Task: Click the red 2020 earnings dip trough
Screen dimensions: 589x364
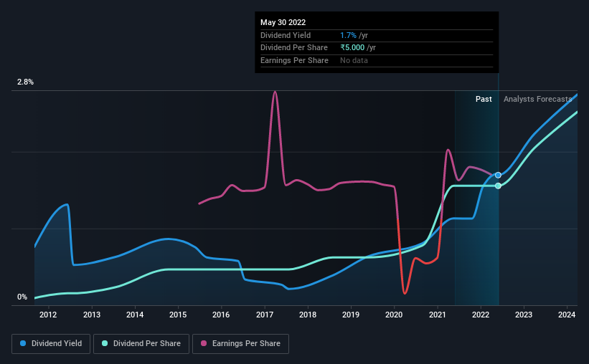Action: 405,293
